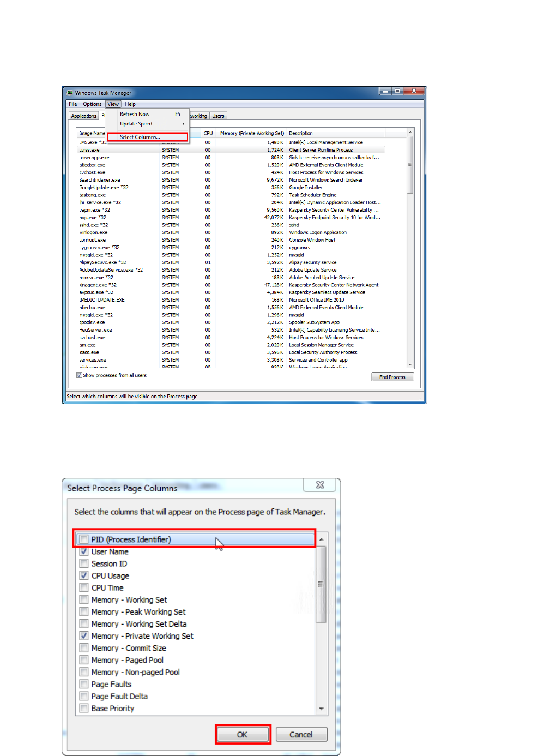
Task: Check Memory - Working Set option
Action: (x=84, y=599)
